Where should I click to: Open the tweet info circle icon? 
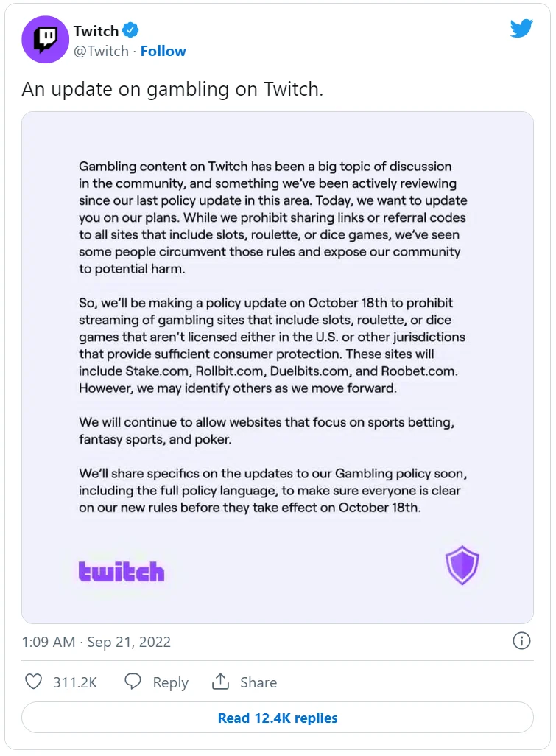pos(521,641)
